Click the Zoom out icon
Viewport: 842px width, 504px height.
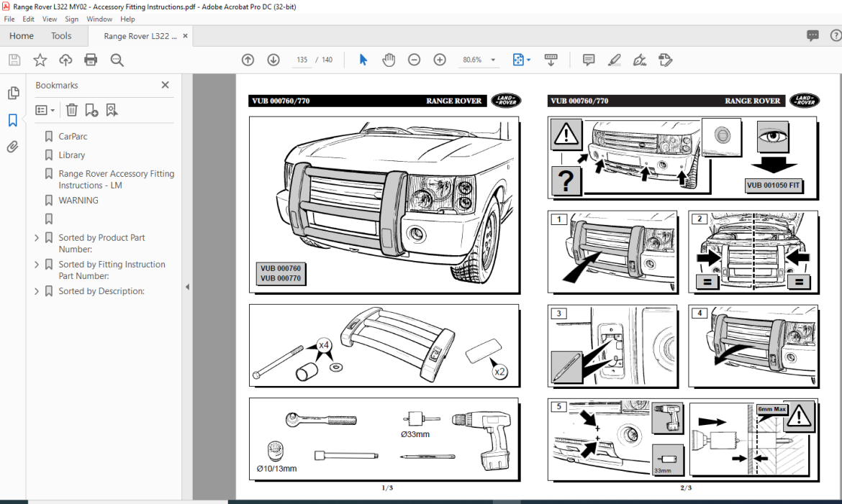pyautogui.click(x=414, y=60)
